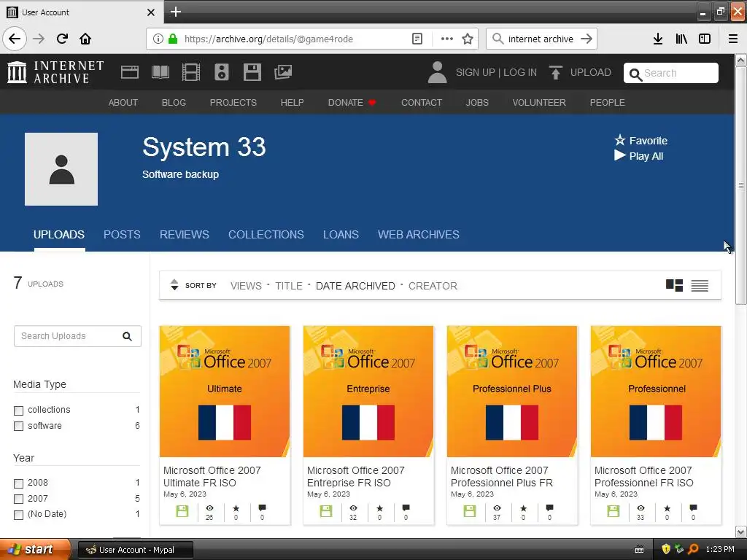This screenshot has width=747, height=560.
Task: Show sidebars icon in toolbar
Action: point(705,39)
